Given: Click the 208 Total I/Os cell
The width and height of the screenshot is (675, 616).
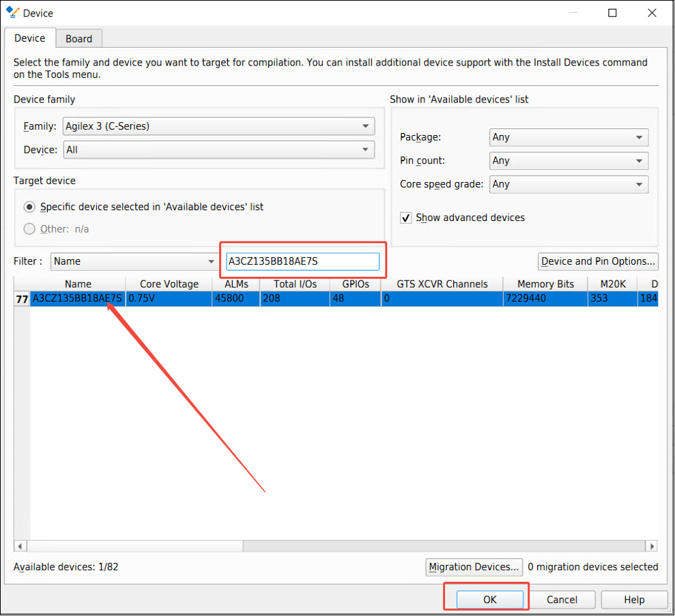Looking at the screenshot, I should [x=295, y=299].
